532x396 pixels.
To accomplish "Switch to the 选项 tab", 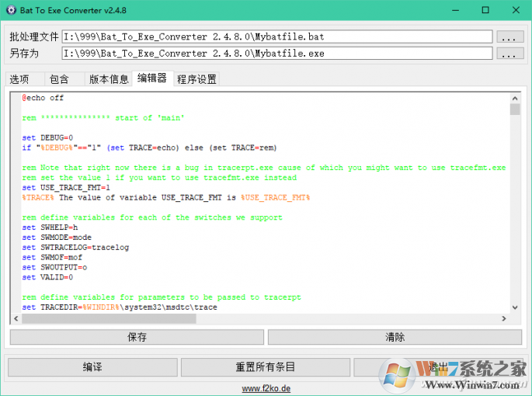I will pyautogui.click(x=19, y=79).
